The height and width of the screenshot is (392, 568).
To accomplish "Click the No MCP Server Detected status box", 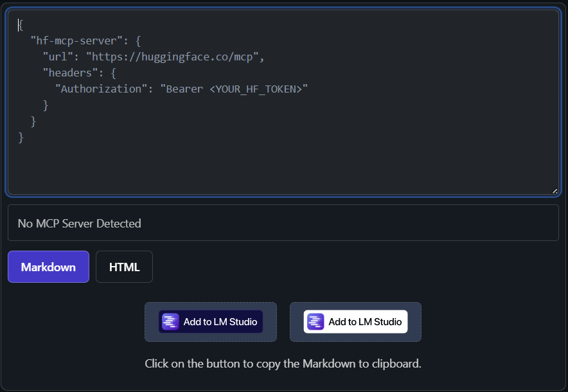I will (283, 223).
